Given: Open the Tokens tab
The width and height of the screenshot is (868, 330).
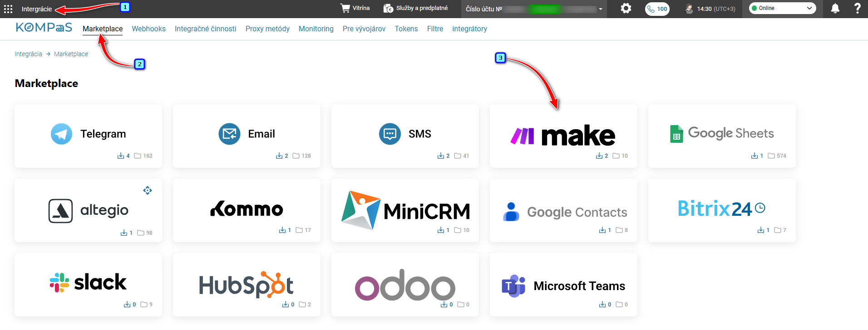Looking at the screenshot, I should 406,29.
